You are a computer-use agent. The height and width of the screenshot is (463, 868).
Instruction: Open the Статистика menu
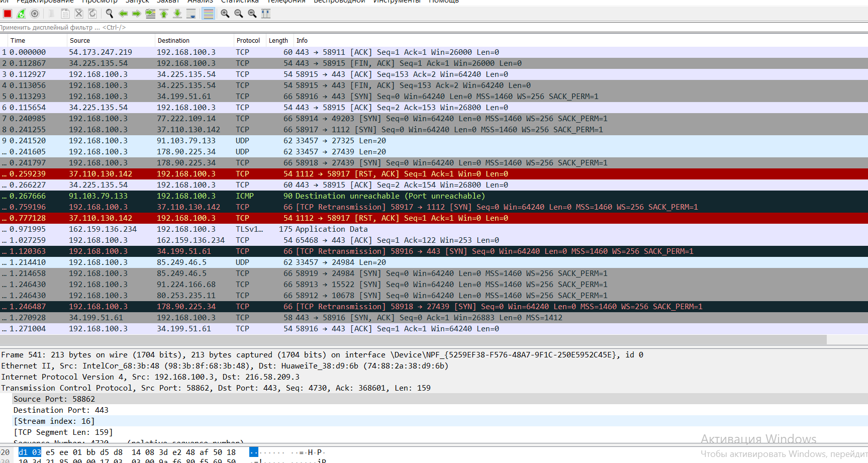[x=240, y=2]
